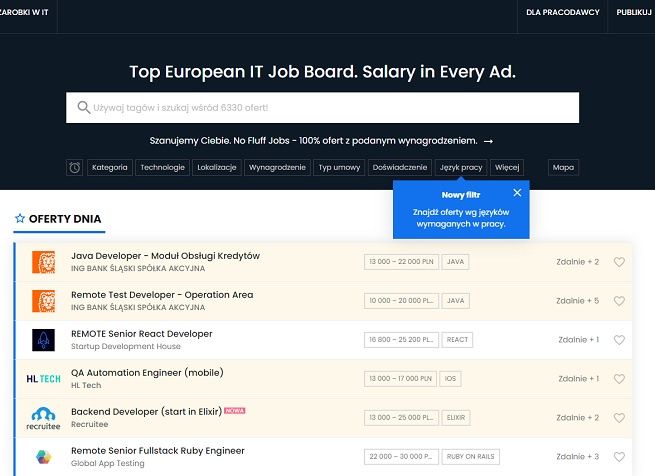Favorite the Remote Test Developer offer
This screenshot has width=655, height=476.
pos(619,301)
